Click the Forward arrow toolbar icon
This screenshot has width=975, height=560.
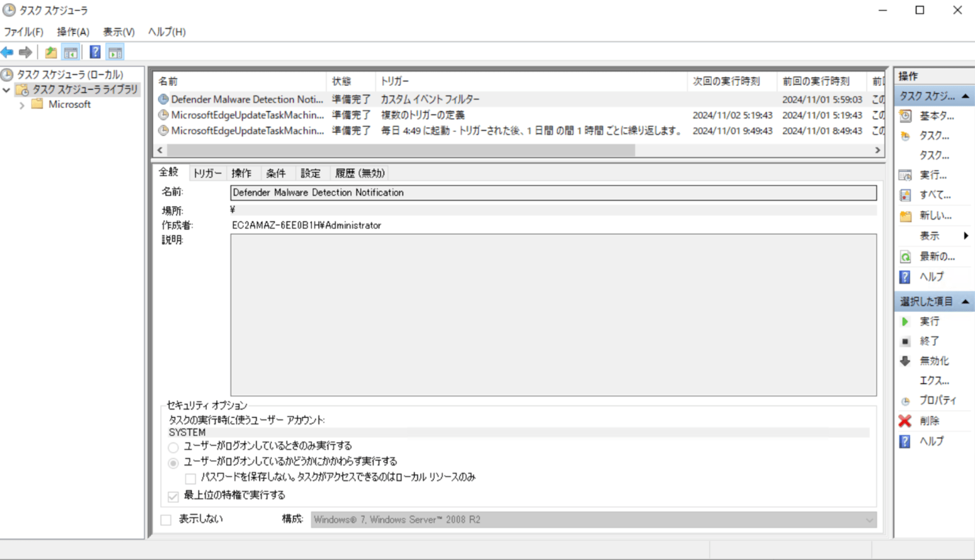[x=25, y=52]
